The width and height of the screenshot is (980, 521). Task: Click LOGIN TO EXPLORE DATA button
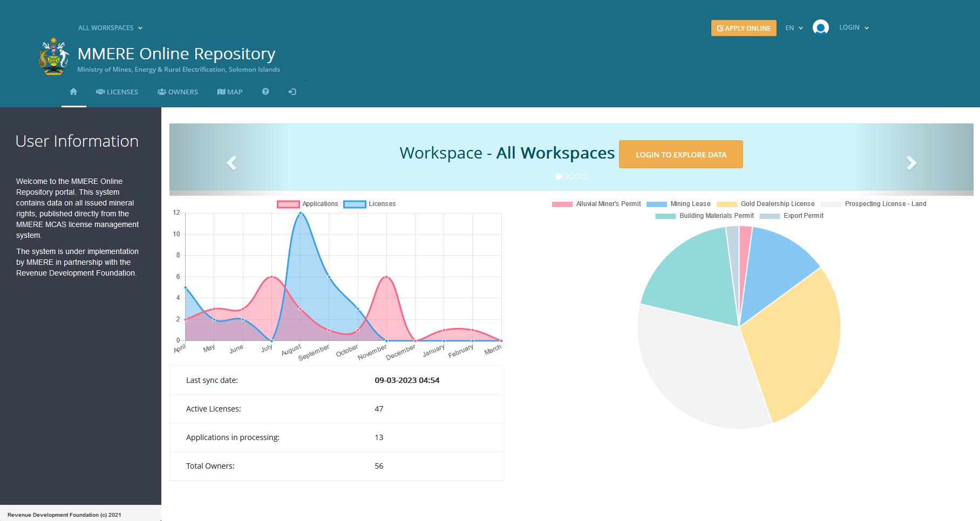[x=681, y=154]
